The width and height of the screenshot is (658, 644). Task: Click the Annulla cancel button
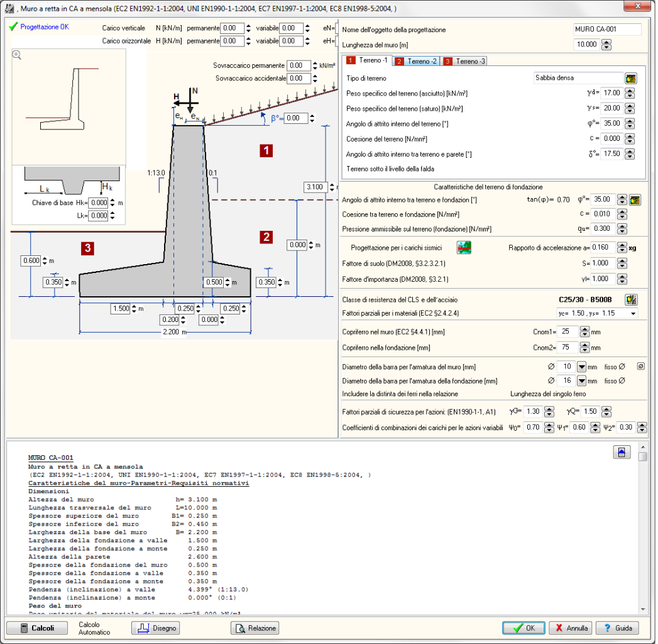pos(571,628)
